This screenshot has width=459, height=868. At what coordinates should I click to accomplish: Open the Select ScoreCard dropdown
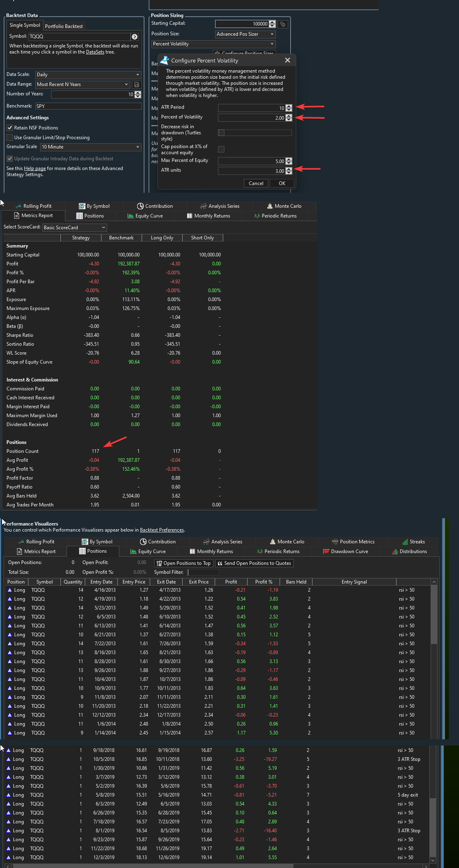coord(74,228)
